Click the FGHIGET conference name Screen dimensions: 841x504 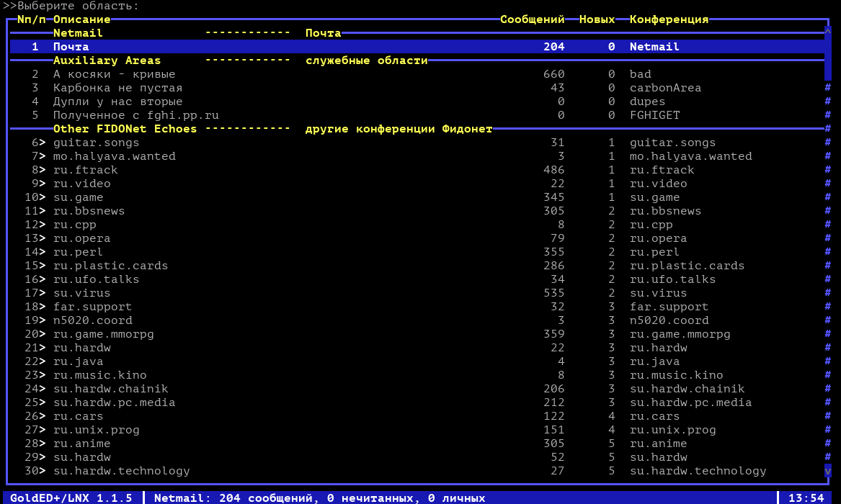click(x=654, y=115)
